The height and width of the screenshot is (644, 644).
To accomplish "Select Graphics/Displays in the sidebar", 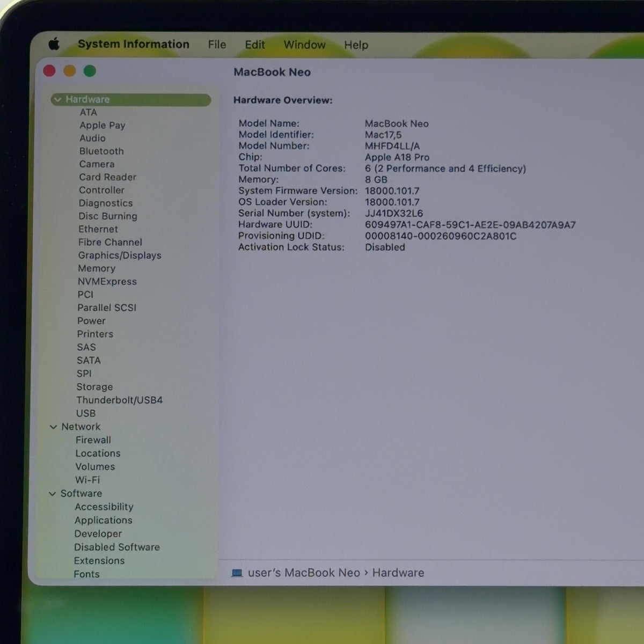I will (x=120, y=255).
